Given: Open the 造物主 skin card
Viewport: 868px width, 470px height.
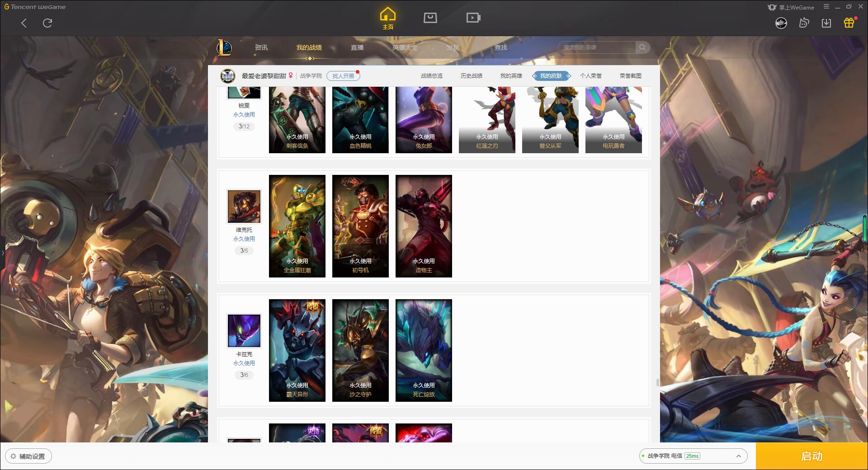Looking at the screenshot, I should coord(424,226).
